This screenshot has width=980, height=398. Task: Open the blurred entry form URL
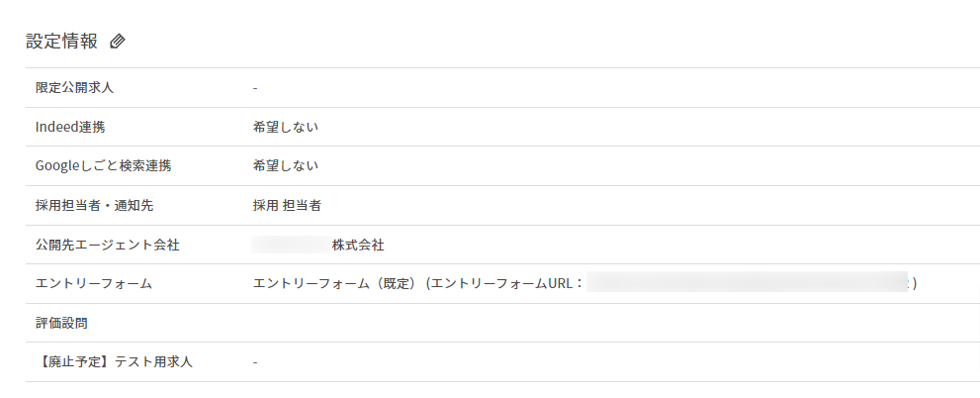747,283
